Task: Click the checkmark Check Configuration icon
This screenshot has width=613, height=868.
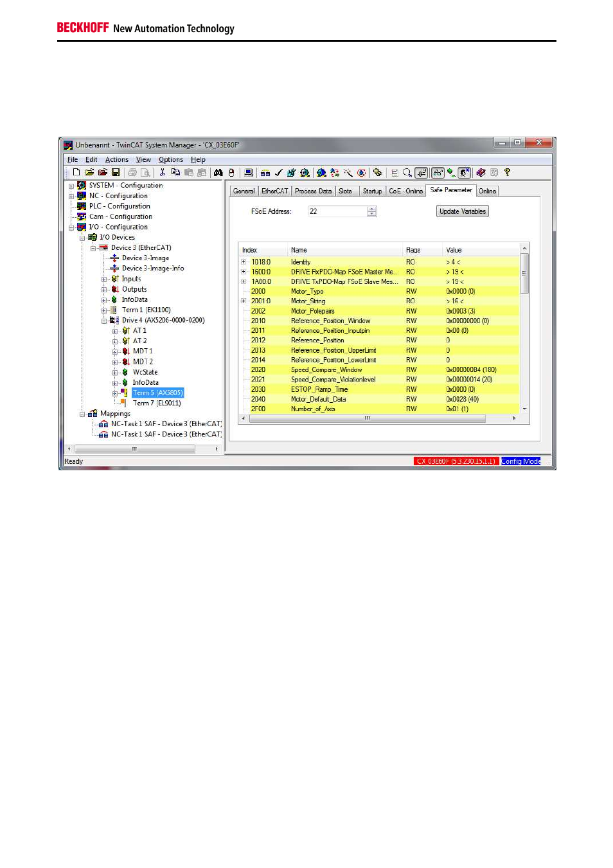Action: point(278,172)
